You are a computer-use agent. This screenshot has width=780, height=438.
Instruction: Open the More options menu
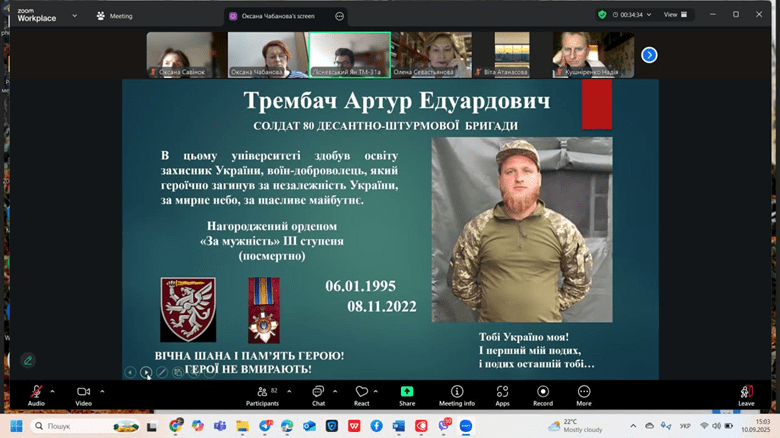pos(584,394)
